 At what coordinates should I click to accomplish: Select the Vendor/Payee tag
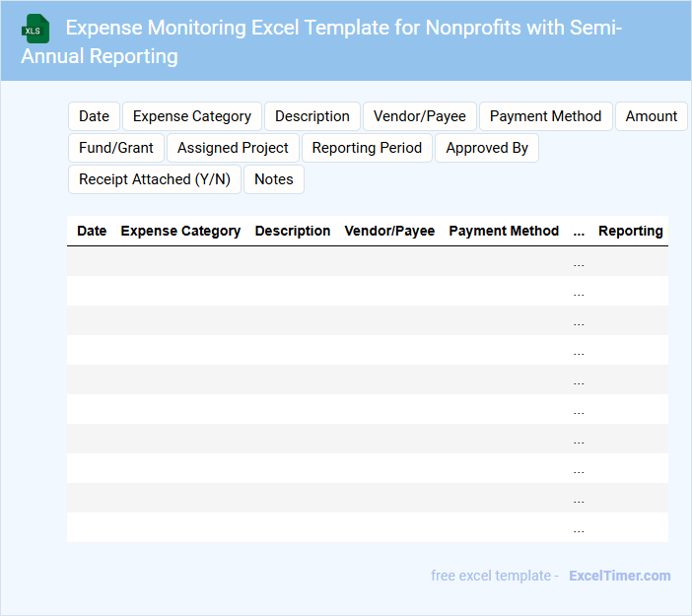420,116
